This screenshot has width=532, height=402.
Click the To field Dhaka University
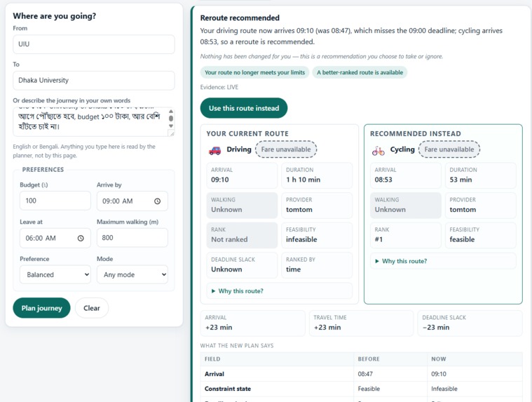(94, 81)
